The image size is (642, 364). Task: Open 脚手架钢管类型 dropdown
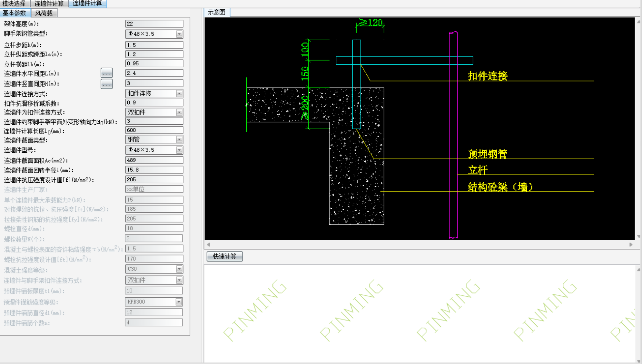click(179, 34)
